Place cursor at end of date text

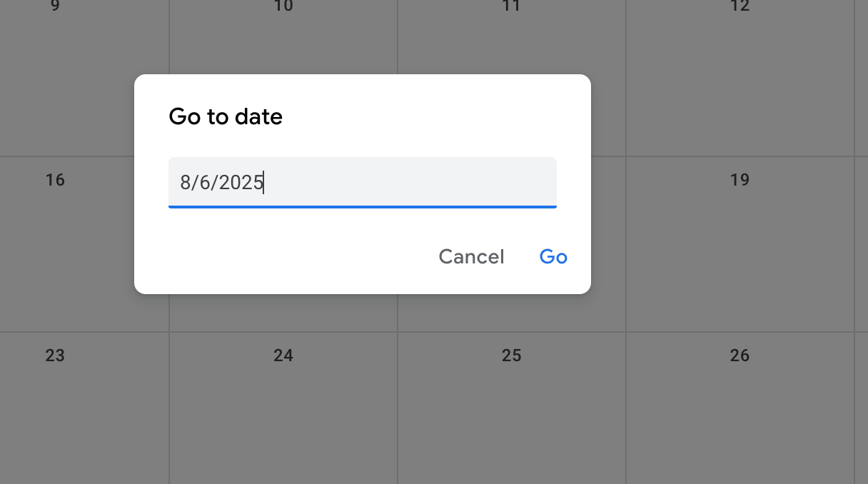pyautogui.click(x=264, y=183)
